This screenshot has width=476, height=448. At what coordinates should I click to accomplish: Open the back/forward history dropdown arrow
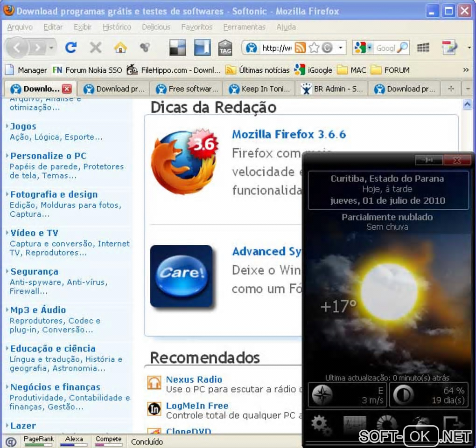point(51,48)
